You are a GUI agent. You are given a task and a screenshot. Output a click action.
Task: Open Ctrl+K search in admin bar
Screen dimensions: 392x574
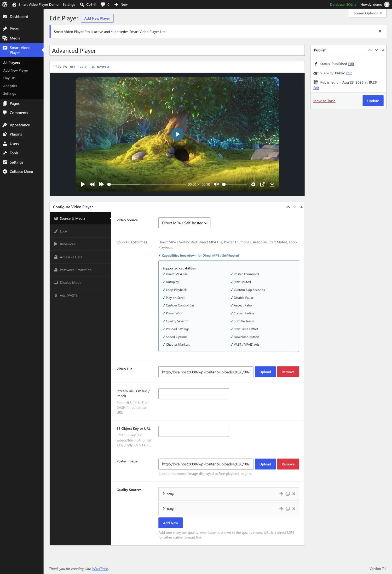[88, 4]
